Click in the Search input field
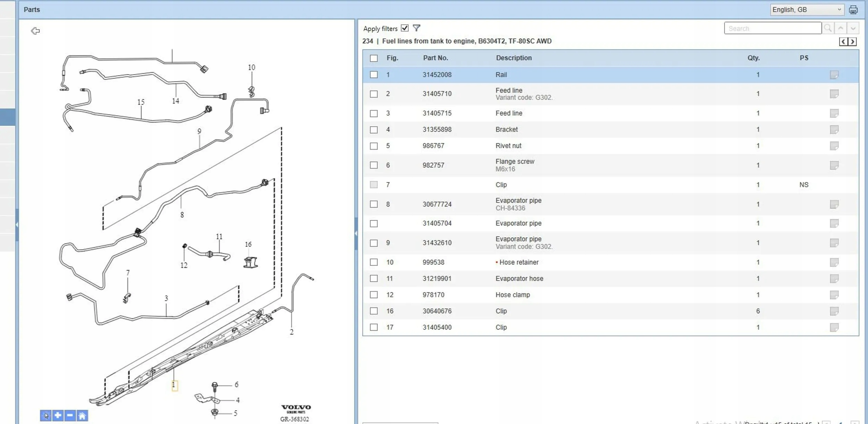The image size is (868, 424). tap(773, 28)
